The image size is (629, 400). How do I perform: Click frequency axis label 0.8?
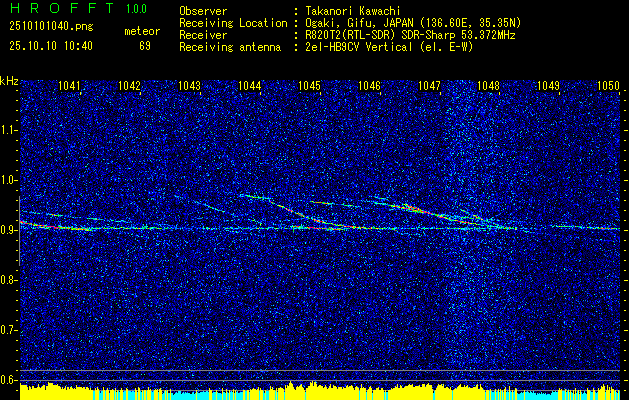(9, 280)
